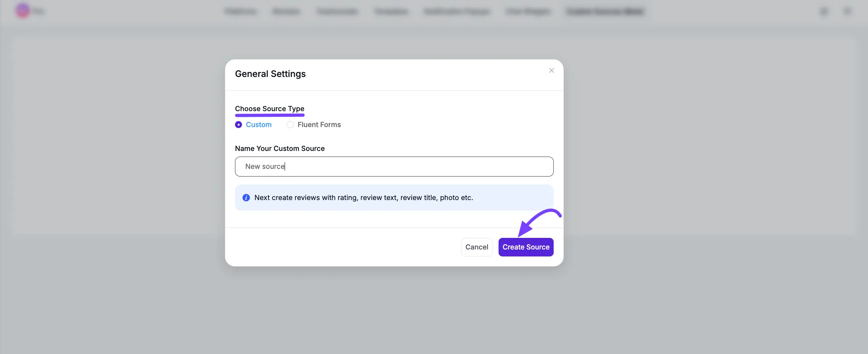
Task: Click the rightmost icon in the top bar
Action: coord(848,11)
